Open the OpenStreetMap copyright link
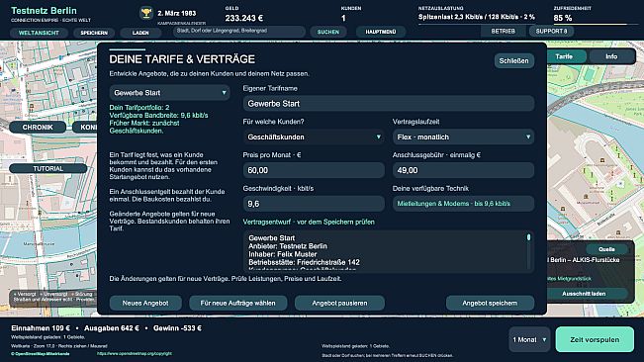Viewport: 644px width, 362px height. (135, 353)
